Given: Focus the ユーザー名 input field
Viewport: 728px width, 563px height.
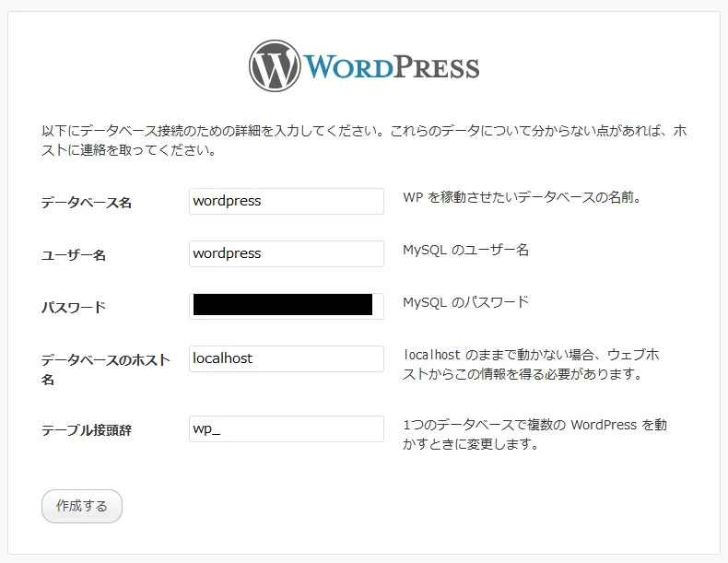Looking at the screenshot, I should (286, 253).
